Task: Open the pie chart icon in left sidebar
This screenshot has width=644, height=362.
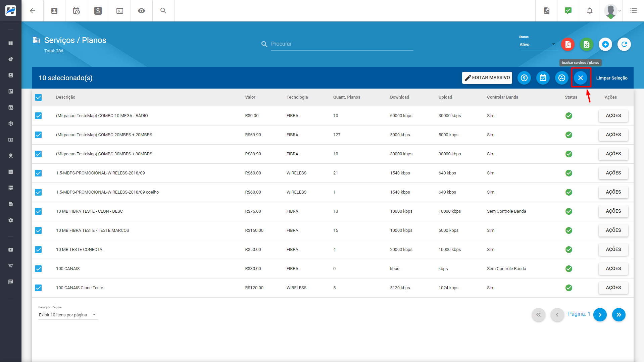Action: click(11, 59)
